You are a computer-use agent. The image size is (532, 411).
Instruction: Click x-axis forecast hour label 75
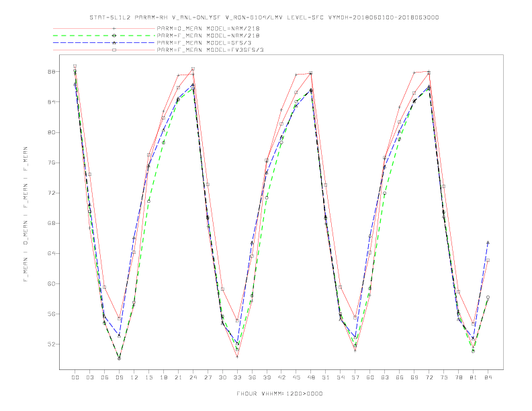[x=444, y=377]
